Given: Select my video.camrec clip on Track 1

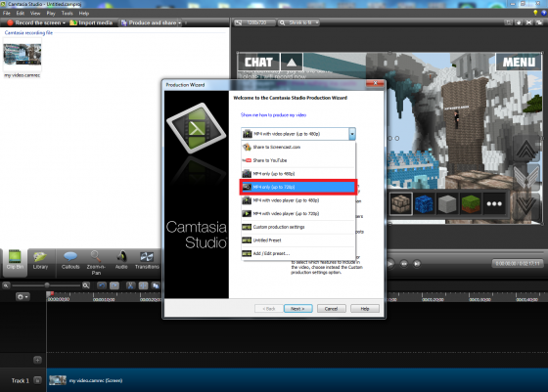Looking at the screenshot, I should [297, 380].
